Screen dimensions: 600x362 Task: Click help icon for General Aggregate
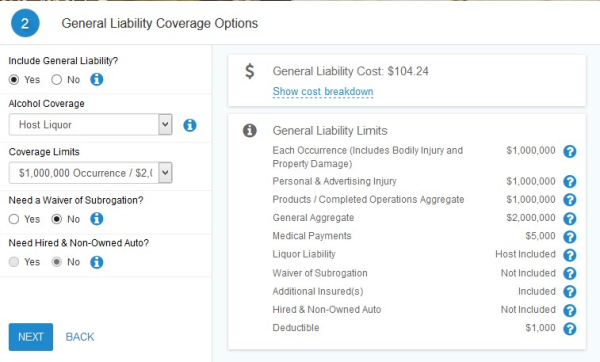[x=570, y=219]
